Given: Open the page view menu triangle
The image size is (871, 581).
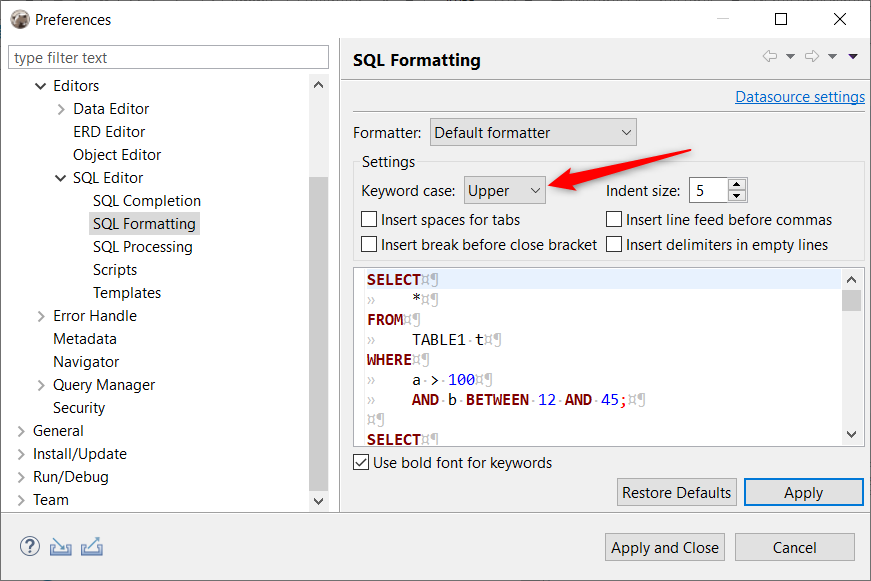Looking at the screenshot, I should [853, 56].
